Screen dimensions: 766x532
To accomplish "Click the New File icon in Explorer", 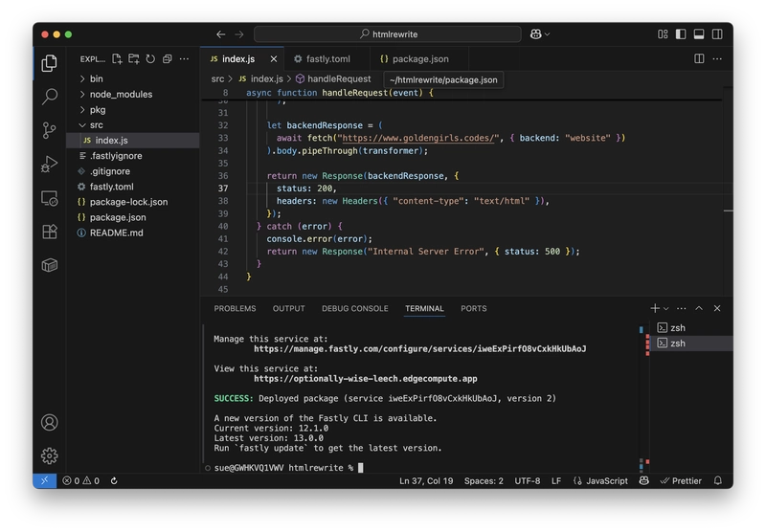I will (116, 59).
